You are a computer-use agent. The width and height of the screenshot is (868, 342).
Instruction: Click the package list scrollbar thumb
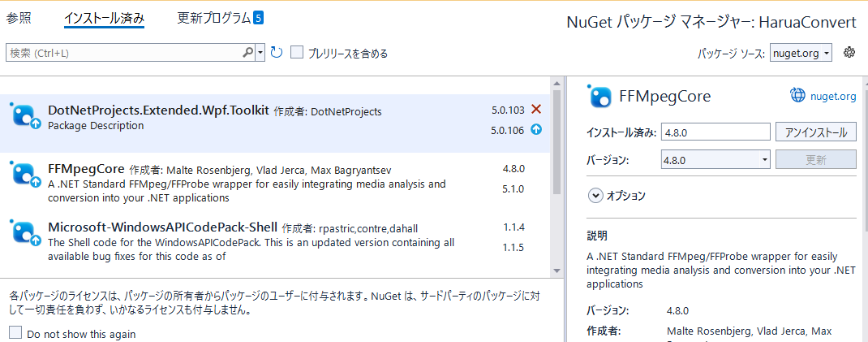tap(556, 142)
